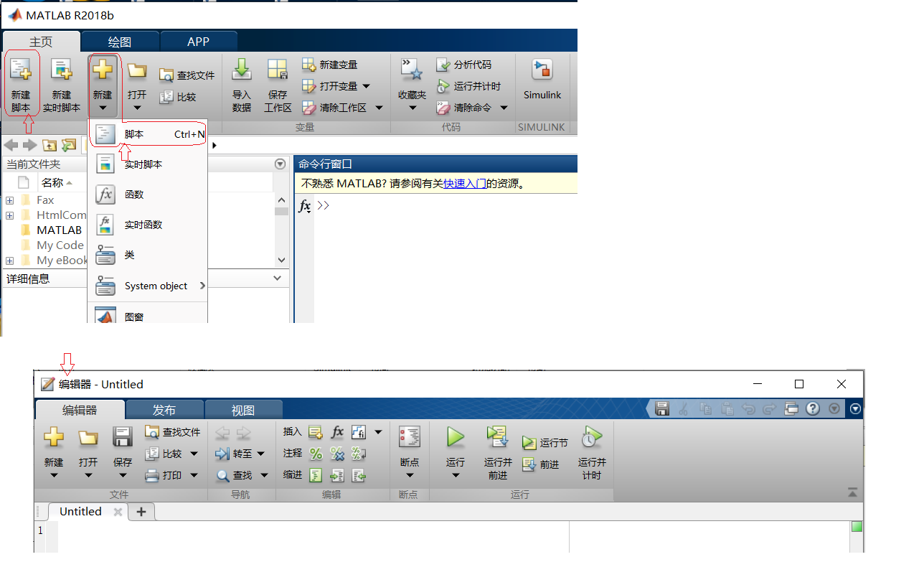Image resolution: width=924 pixels, height=562 pixels.
Task: Click Compare (比较) in MATLAB home tab
Action: tap(177, 97)
